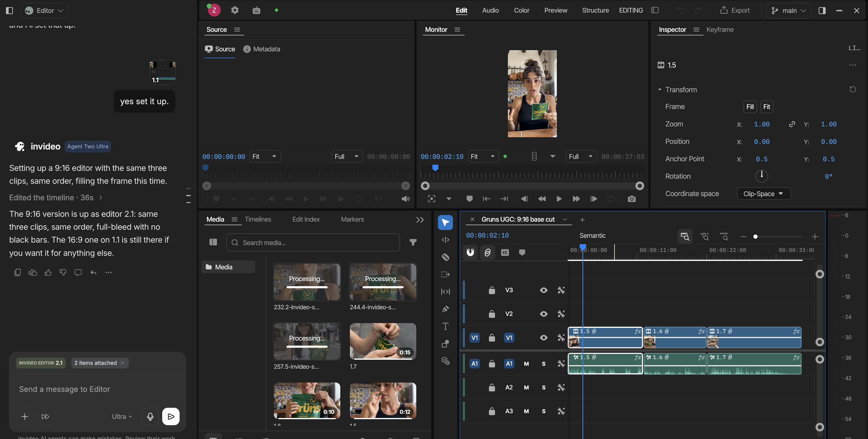Open the media filter funnel
This screenshot has width=868, height=439.
[x=413, y=243]
